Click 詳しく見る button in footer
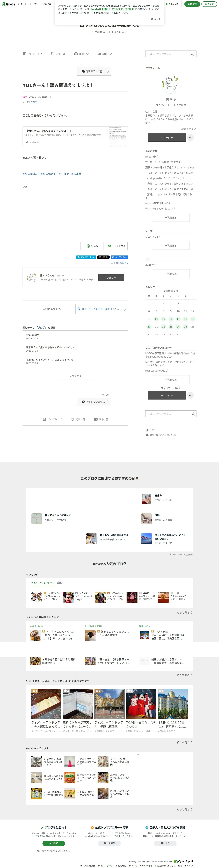 coord(109,843)
